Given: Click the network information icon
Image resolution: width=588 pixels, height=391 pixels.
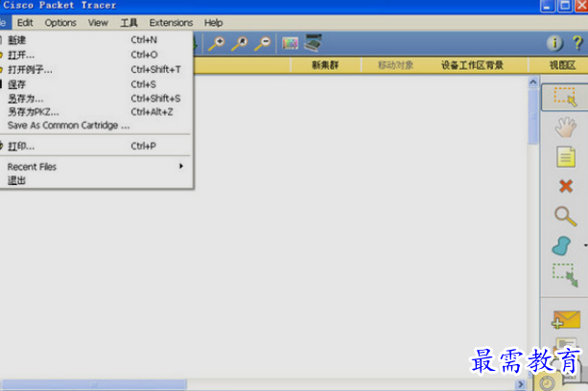Looking at the screenshot, I should click(554, 43).
